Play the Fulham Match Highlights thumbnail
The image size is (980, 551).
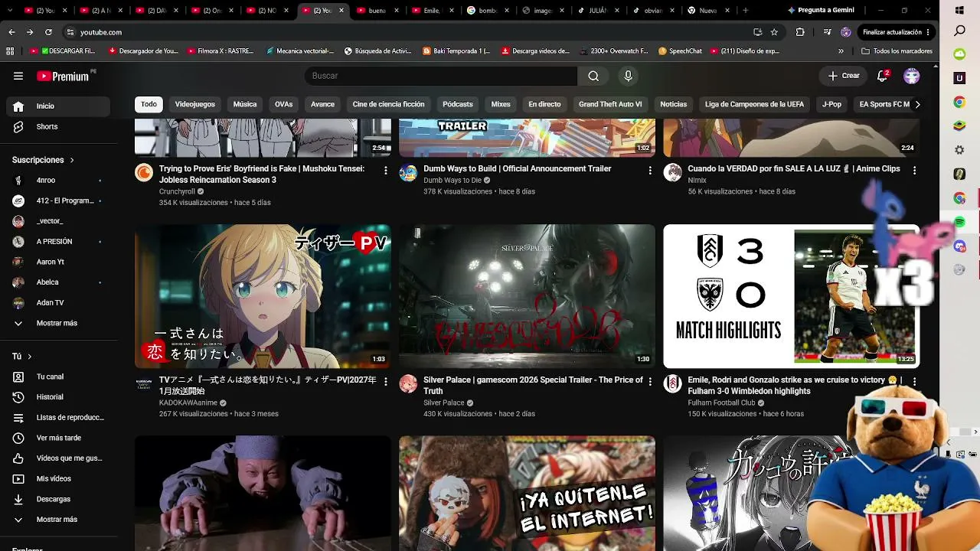click(x=791, y=296)
